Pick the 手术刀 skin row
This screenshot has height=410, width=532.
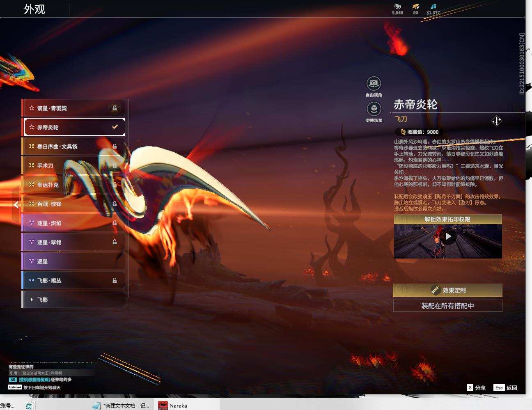click(73, 165)
